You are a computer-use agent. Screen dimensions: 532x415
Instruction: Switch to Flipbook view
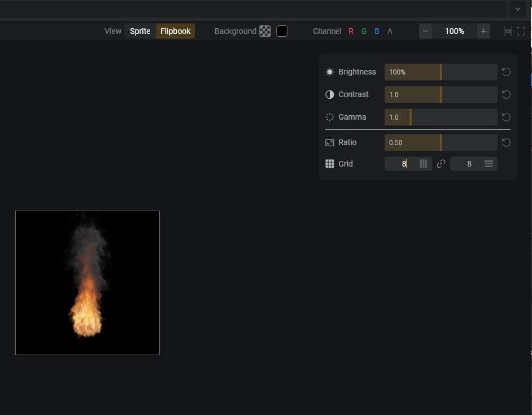(x=175, y=31)
